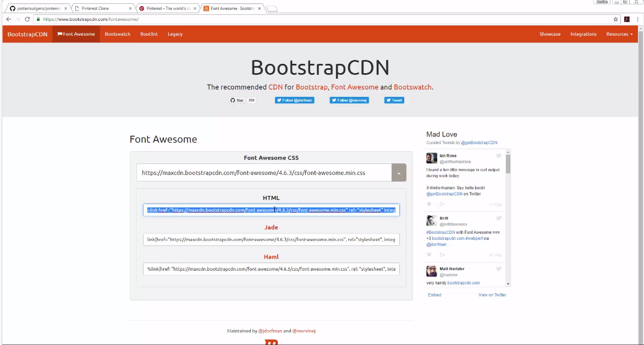The width and height of the screenshot is (644, 345).
Task: Expand the Resources dropdown menu
Action: pos(619,34)
